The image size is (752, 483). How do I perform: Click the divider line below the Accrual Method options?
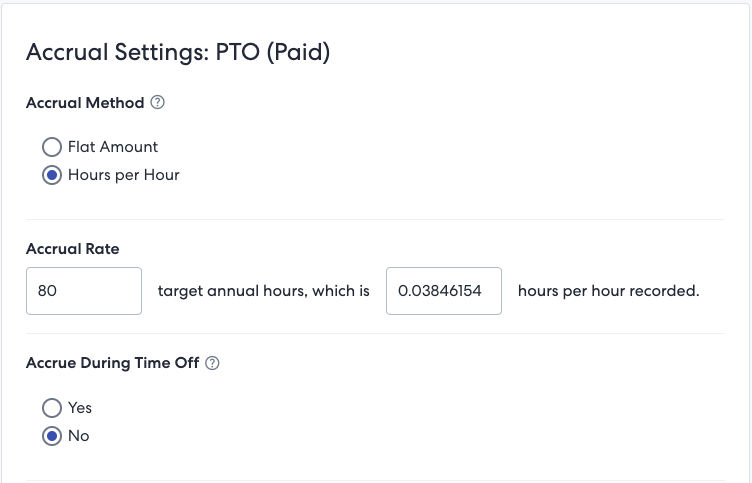click(x=376, y=220)
